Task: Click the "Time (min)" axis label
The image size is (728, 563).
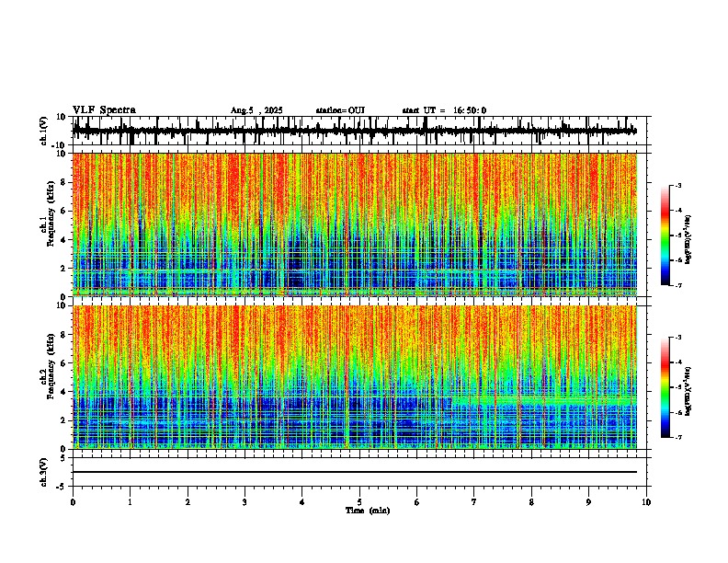Action: (368, 511)
